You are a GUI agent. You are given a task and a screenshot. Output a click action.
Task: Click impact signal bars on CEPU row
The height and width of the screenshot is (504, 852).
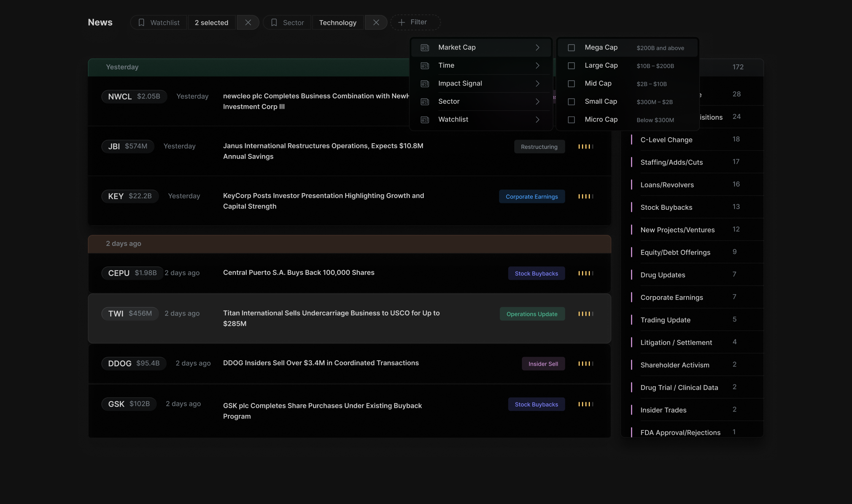[x=586, y=273]
